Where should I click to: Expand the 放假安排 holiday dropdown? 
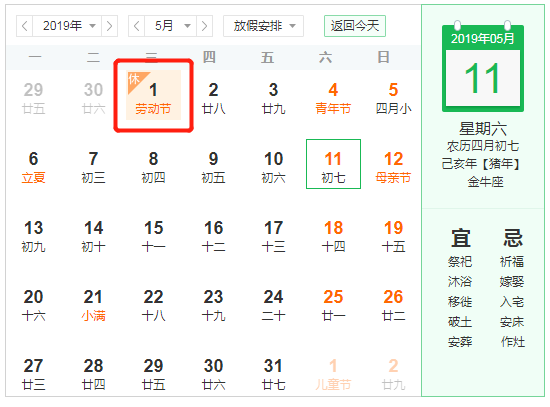(x=263, y=26)
